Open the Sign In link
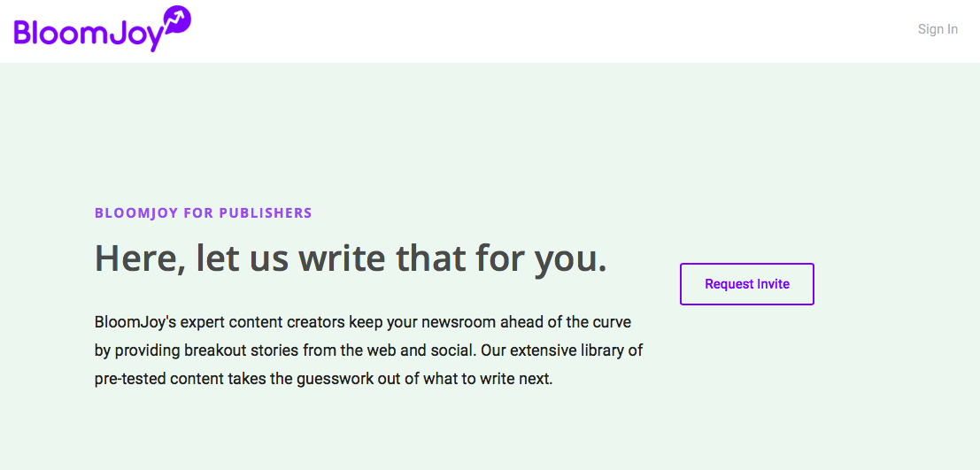This screenshot has height=470, width=980. click(x=938, y=29)
